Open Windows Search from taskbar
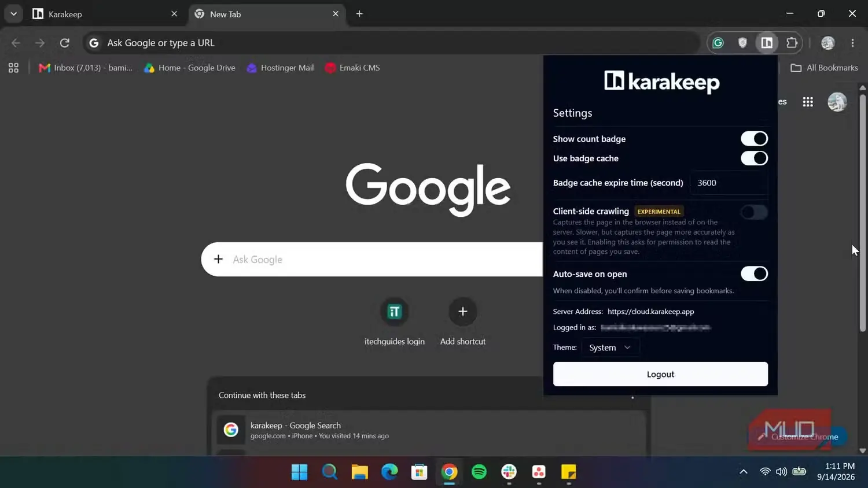Image resolution: width=868 pixels, height=488 pixels. (329, 472)
